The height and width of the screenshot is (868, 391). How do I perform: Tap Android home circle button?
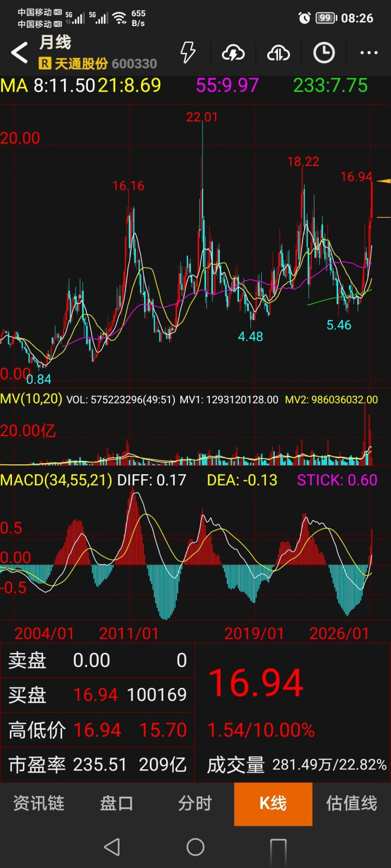pyautogui.click(x=195, y=847)
